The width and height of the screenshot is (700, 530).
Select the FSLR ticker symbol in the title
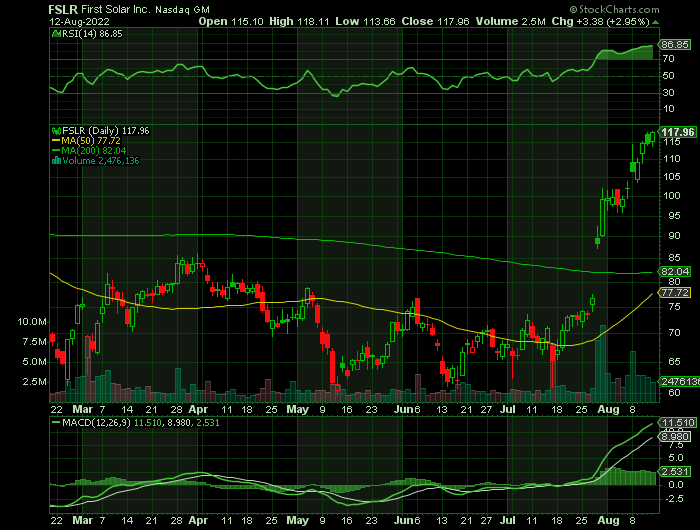click(x=63, y=9)
